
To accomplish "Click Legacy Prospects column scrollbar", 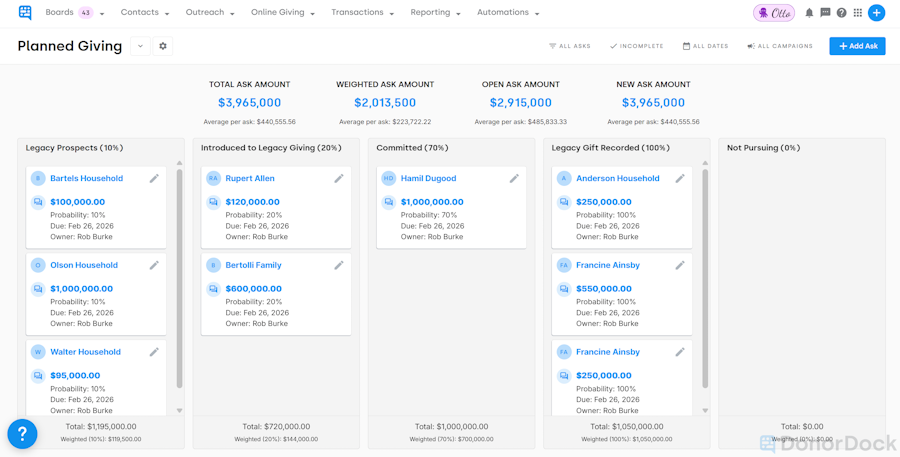I will [x=179, y=278].
